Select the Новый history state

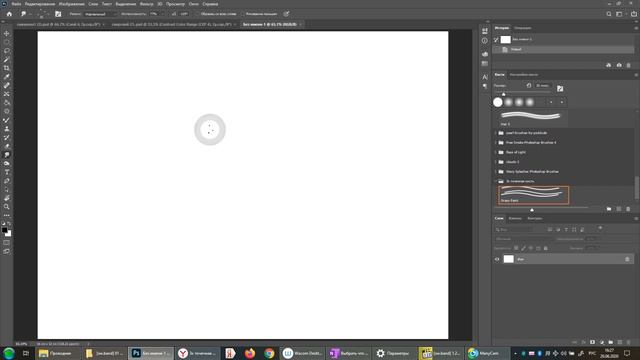(564, 49)
